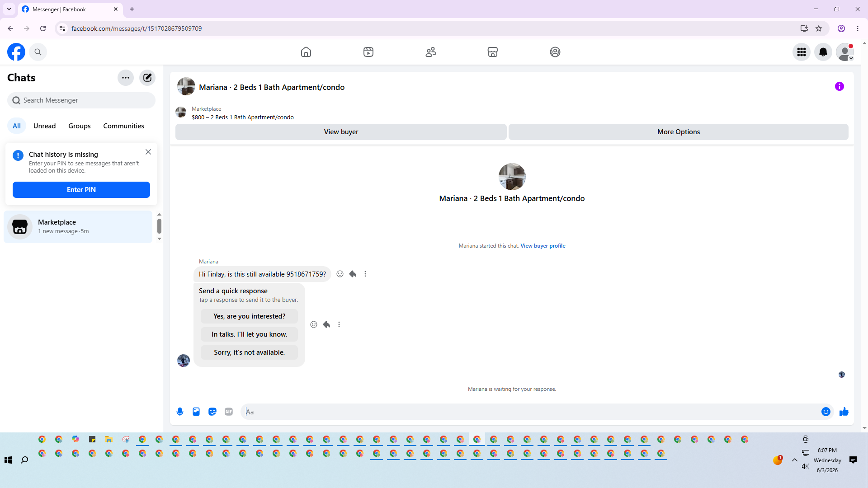Show hidden system tray icons chevron
This screenshot has height=488, width=868.
[x=795, y=460]
